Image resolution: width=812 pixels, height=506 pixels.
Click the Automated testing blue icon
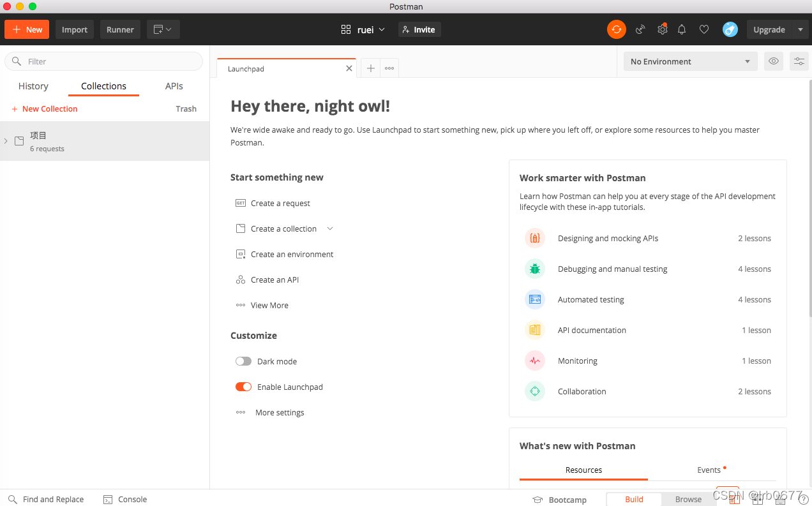[535, 299]
